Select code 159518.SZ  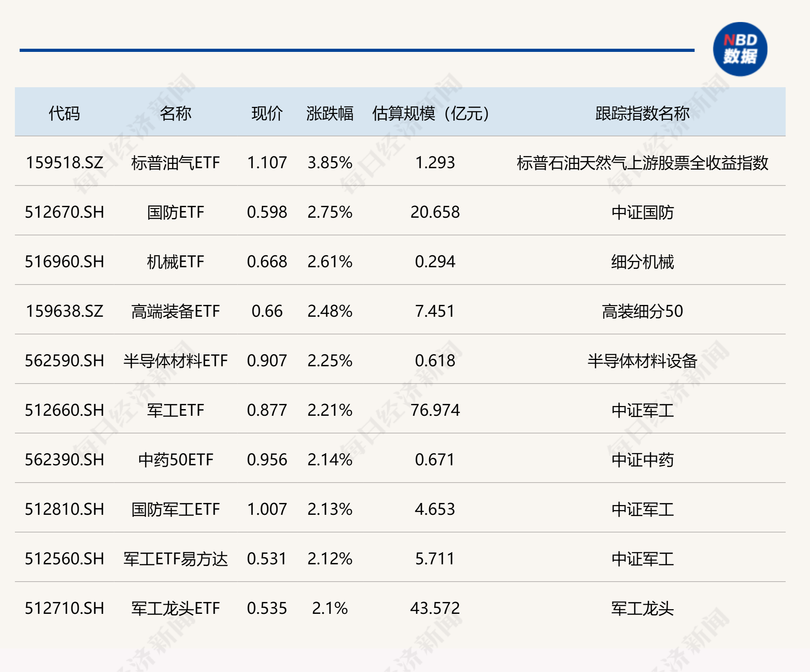[x=64, y=163]
